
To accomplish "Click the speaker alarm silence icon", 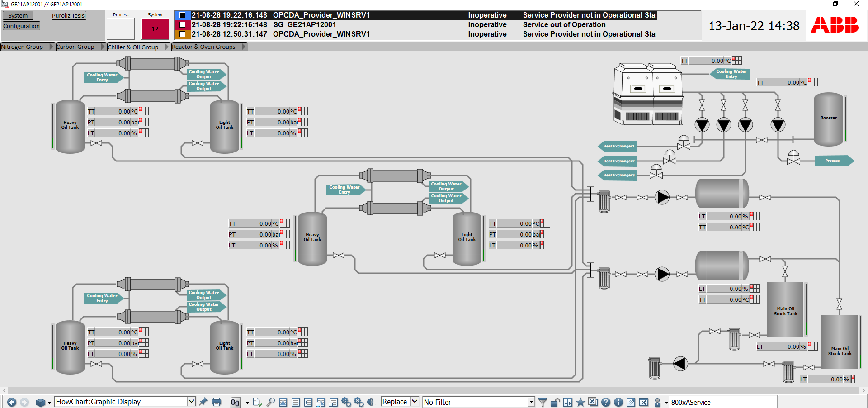I will click(x=371, y=402).
